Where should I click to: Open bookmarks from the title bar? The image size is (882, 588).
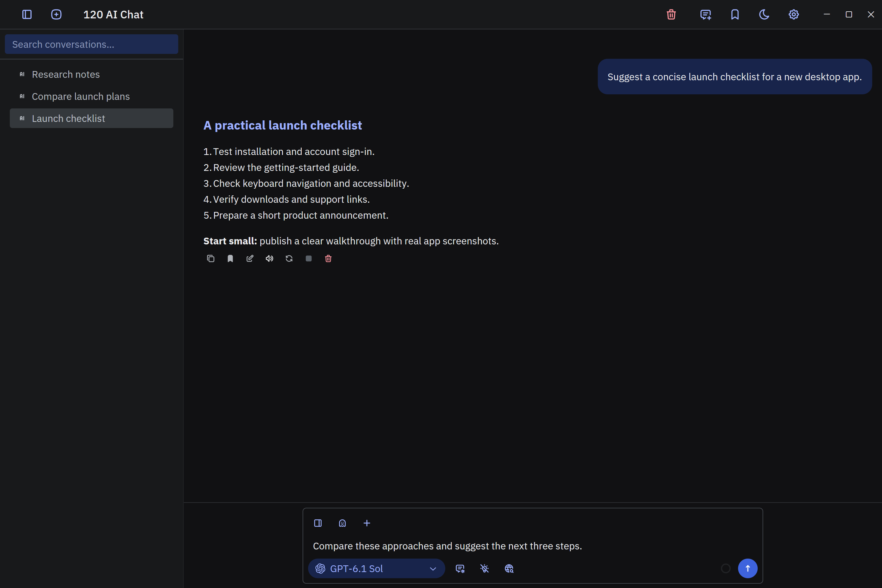(735, 15)
